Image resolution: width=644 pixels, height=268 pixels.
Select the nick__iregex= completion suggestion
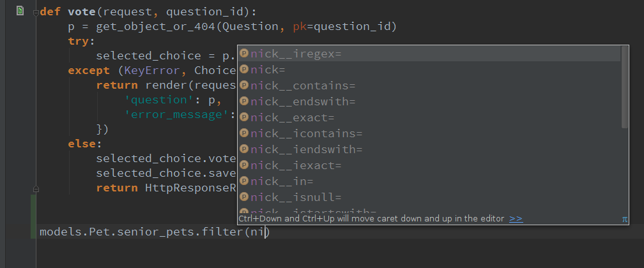pyautogui.click(x=429, y=54)
